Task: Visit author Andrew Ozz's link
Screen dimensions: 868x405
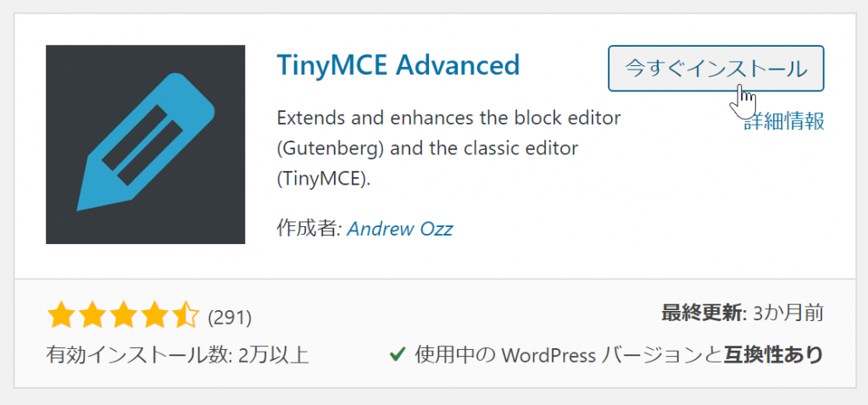Action: [400, 229]
